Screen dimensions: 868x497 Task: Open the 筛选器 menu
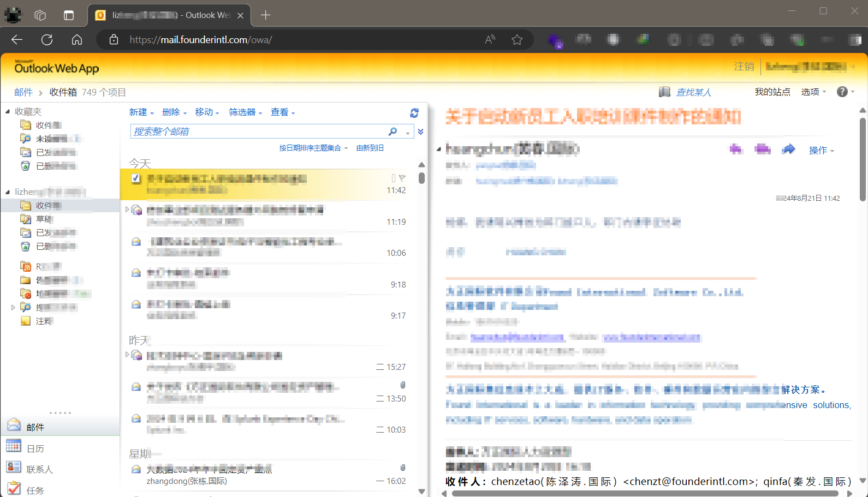click(245, 112)
